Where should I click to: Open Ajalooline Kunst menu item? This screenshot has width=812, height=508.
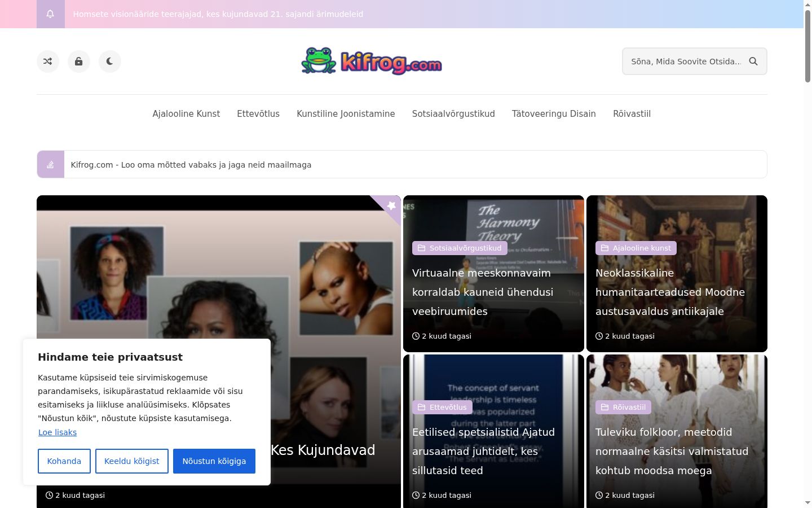click(x=186, y=114)
